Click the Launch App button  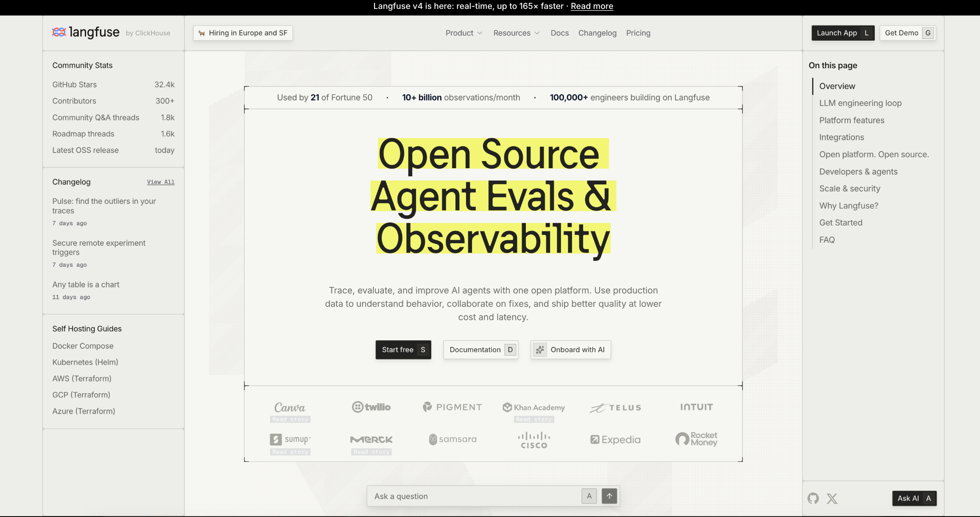tap(843, 33)
